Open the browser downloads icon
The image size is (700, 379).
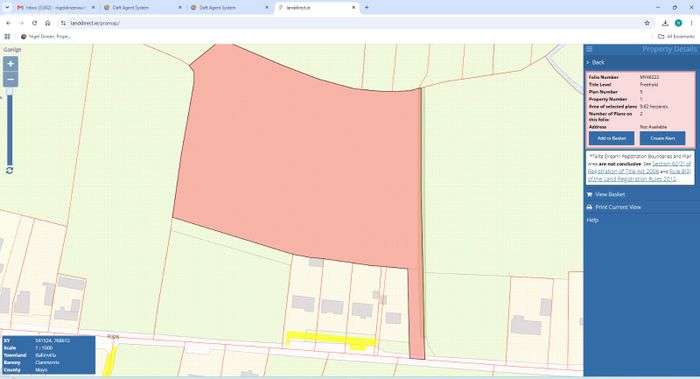(665, 23)
